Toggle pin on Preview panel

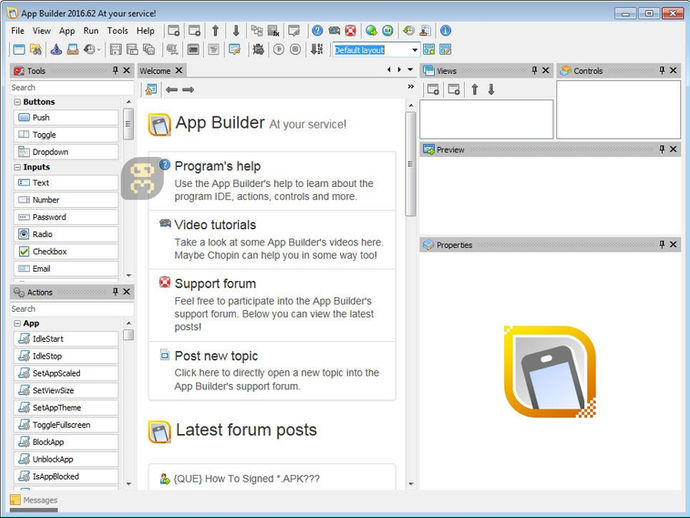pos(662,149)
